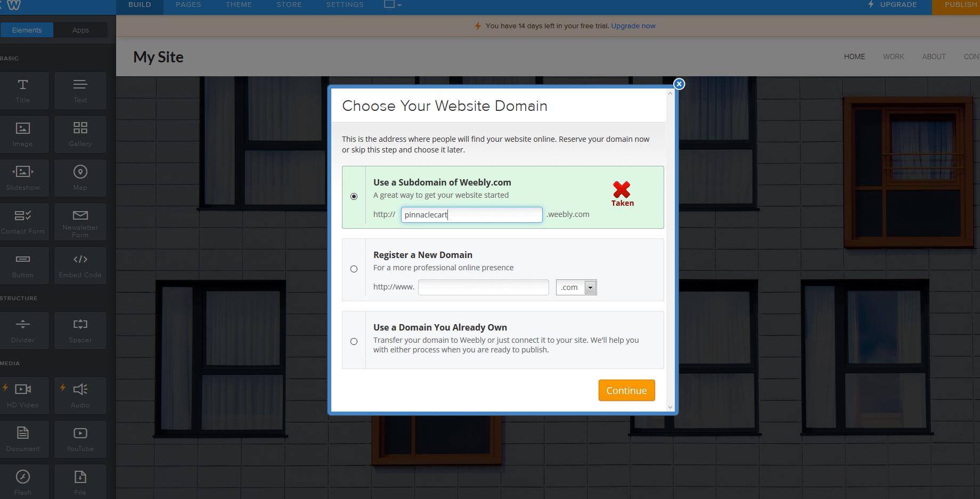The width and height of the screenshot is (980, 499).
Task: Switch to the Apps sidebar tab
Action: (80, 30)
